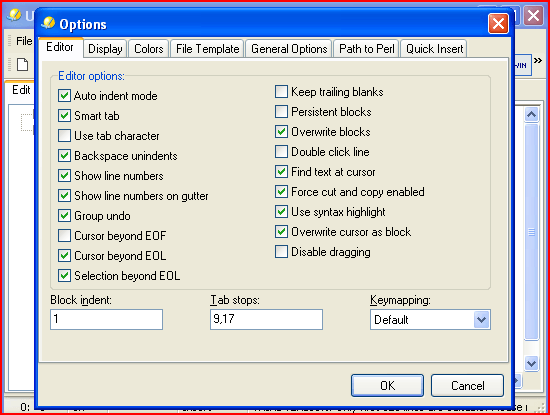550x415 pixels.
Task: Check Persistent blocks option
Action: click(281, 112)
